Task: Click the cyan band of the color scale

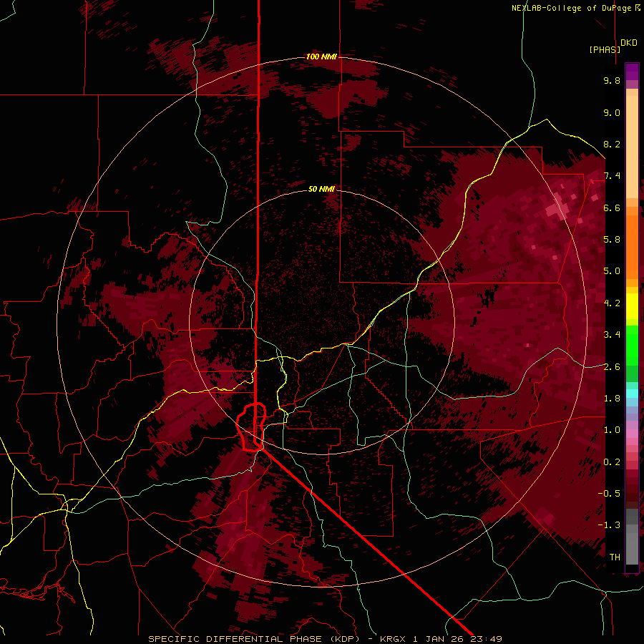Action: tap(632, 394)
